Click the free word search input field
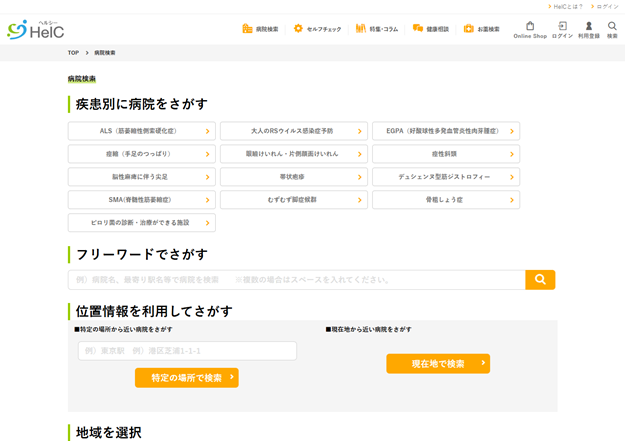The height and width of the screenshot is (441, 625). [296, 280]
